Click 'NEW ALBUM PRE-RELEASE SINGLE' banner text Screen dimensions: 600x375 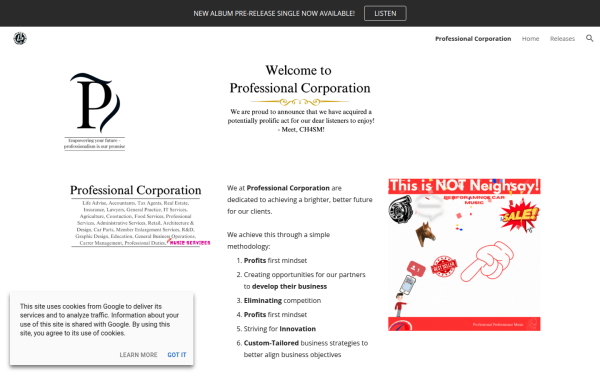(274, 13)
